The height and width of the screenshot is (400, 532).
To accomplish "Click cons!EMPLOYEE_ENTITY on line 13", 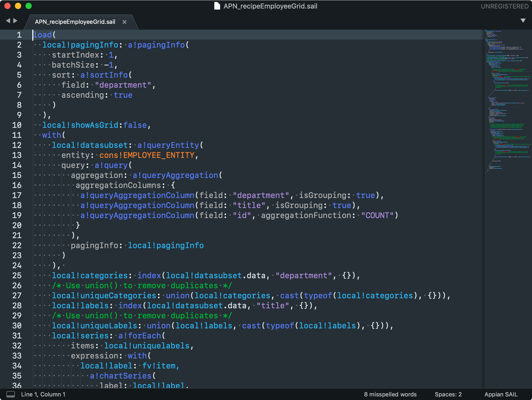I will 147,155.
